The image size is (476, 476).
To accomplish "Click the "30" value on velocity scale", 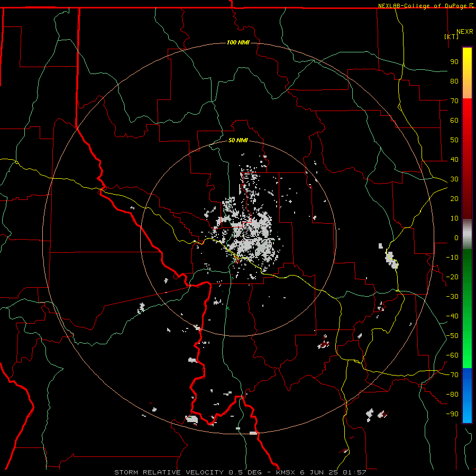I will point(454,179).
